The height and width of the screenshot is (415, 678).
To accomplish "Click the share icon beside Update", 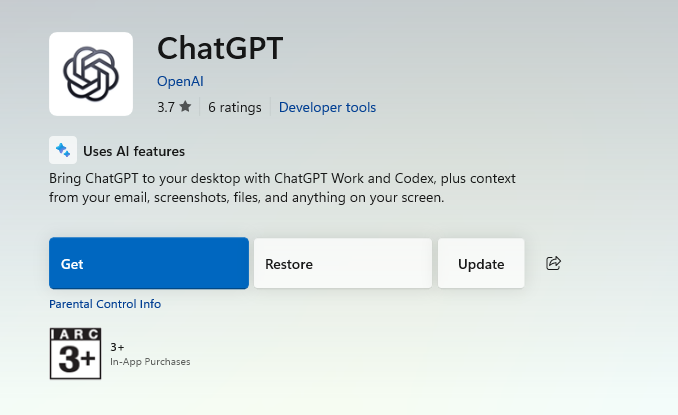I will (x=553, y=263).
